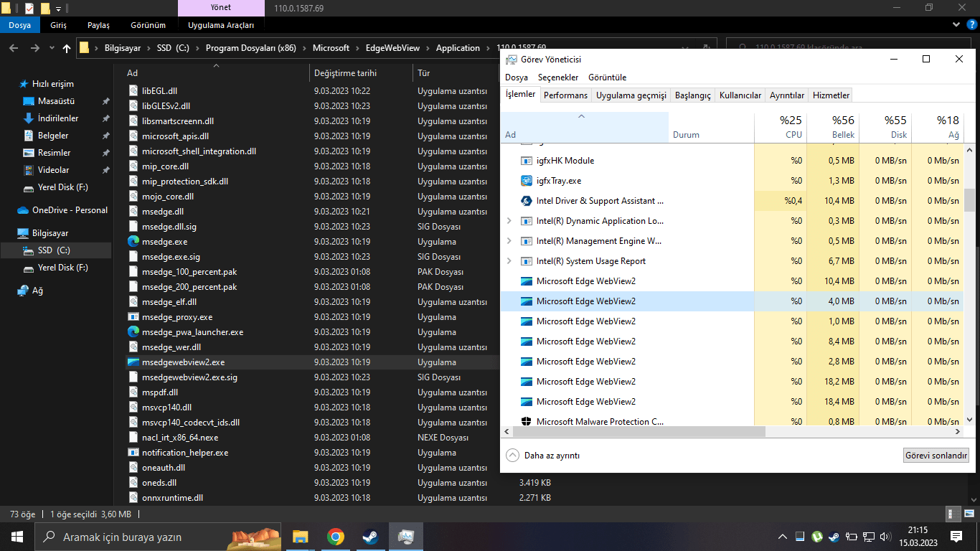Sort the file list by Tür column
Image resolution: width=980 pixels, height=551 pixels.
point(456,73)
